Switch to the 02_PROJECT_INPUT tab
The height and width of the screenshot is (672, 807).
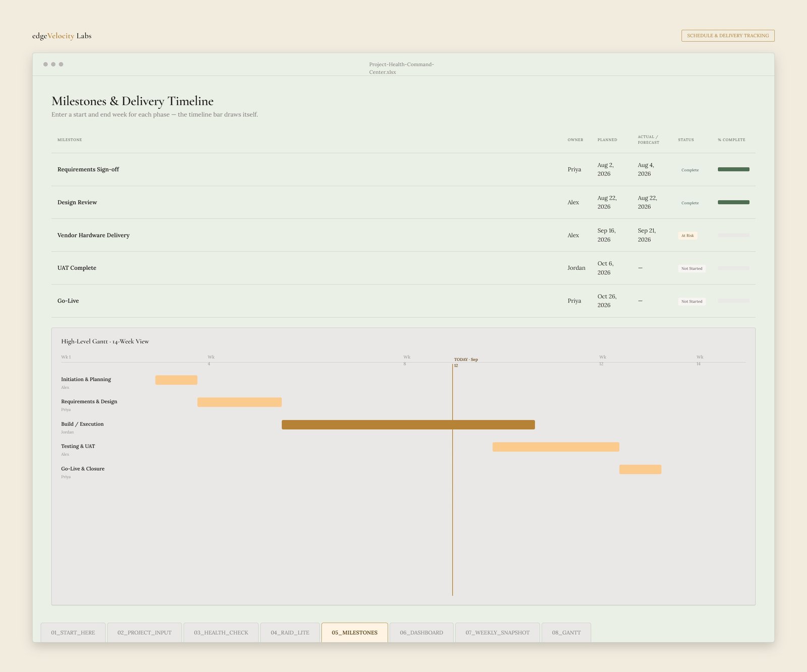[144, 632]
